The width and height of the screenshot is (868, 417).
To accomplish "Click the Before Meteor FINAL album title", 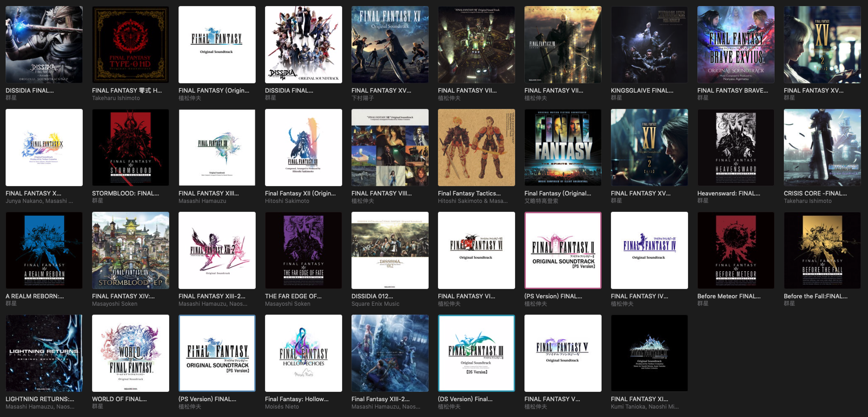I will point(729,296).
